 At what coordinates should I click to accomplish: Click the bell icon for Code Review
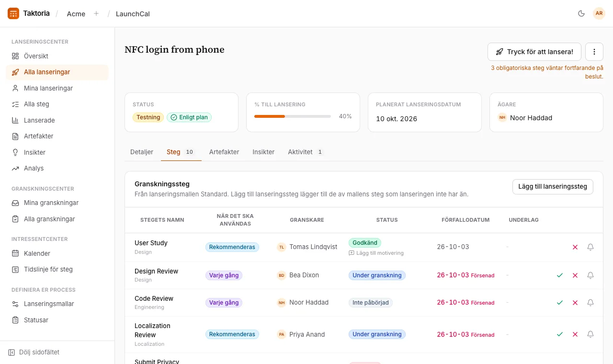(x=590, y=303)
